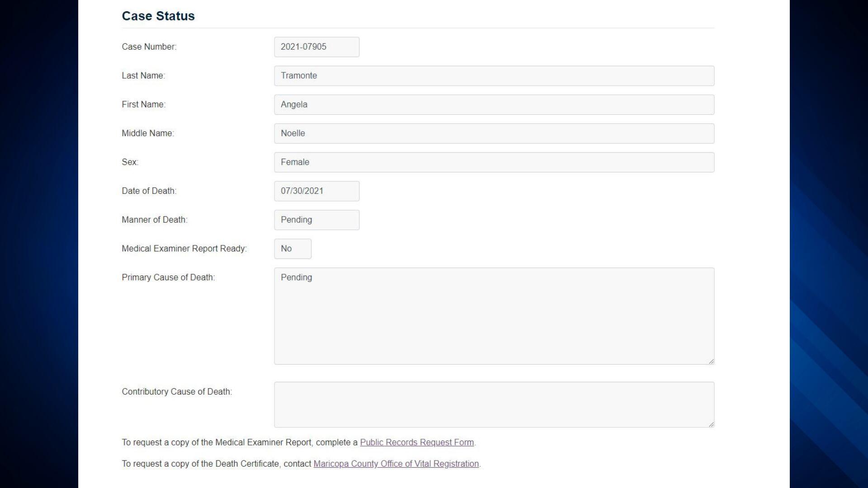Click the Date of Death field

[316, 191]
